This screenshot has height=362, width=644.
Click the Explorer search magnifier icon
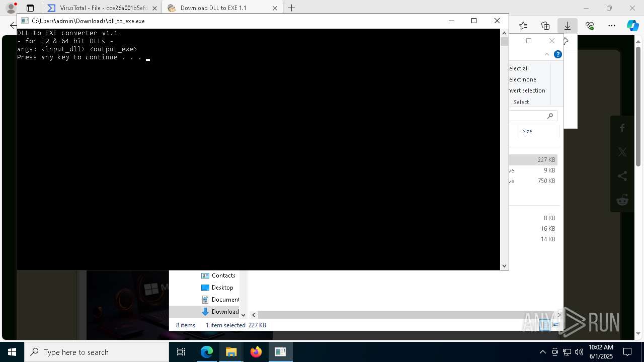[550, 116]
